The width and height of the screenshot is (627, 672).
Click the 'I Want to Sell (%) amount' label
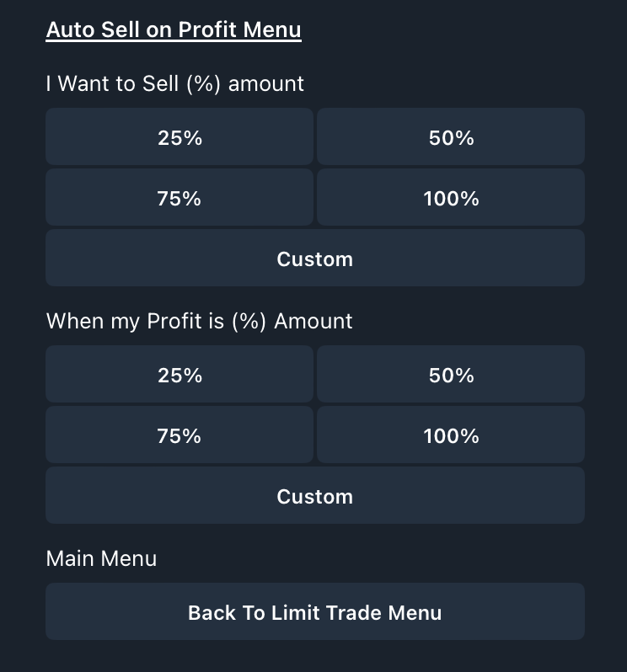pos(174,84)
